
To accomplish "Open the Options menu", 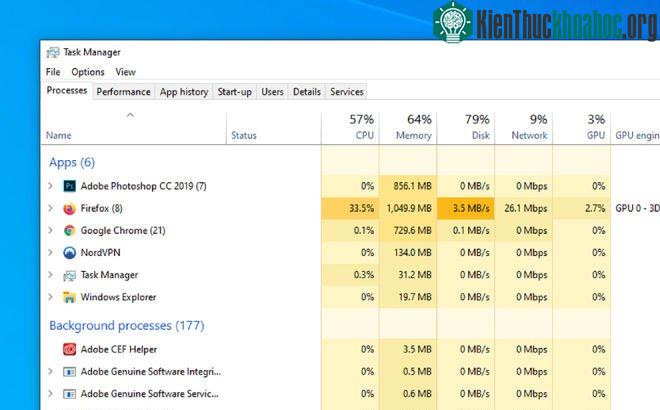I will (88, 72).
